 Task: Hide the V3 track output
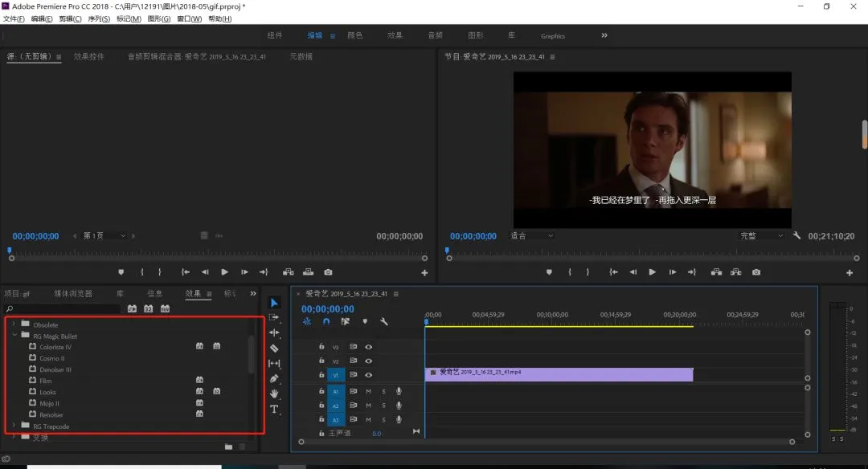coord(368,347)
